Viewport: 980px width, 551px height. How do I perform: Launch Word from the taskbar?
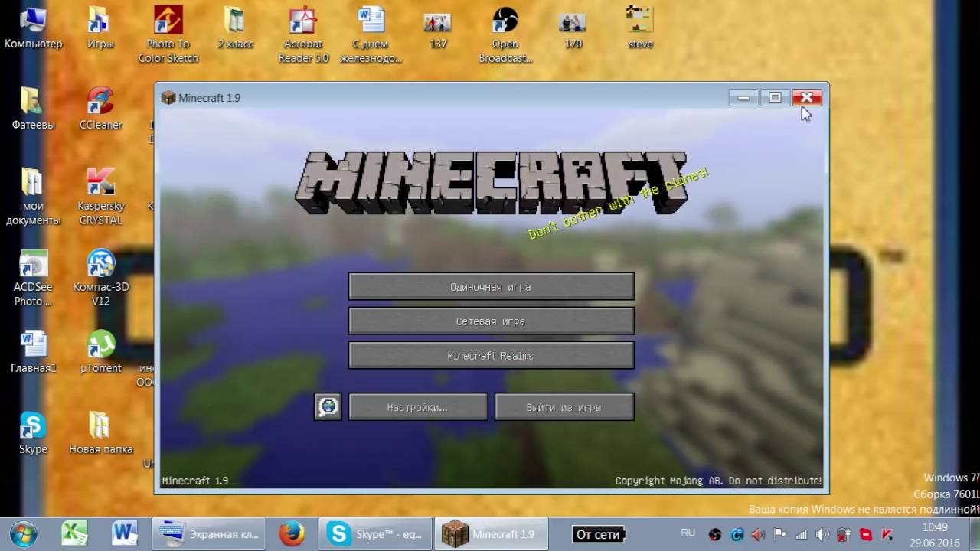pos(124,533)
